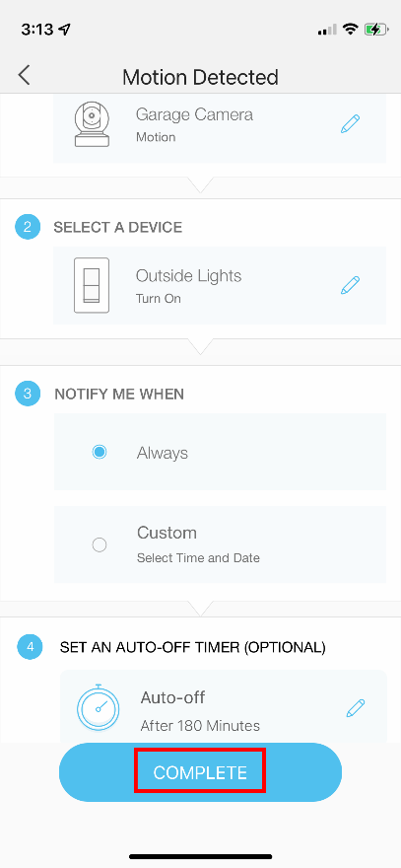The image size is (401, 868).
Task: Tap the Auto-off After 180 Minutes row
Action: coord(224,707)
